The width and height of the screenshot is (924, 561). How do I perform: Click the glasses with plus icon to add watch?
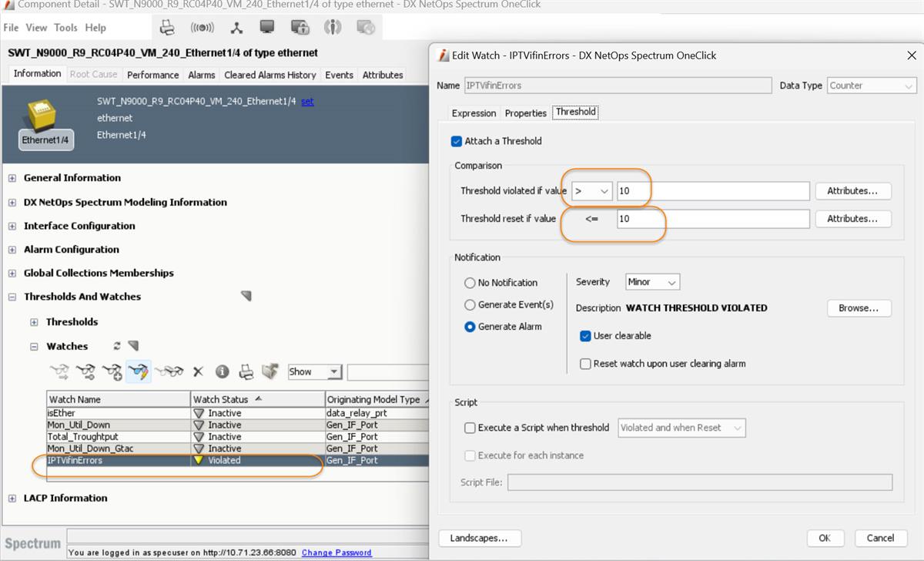point(112,371)
